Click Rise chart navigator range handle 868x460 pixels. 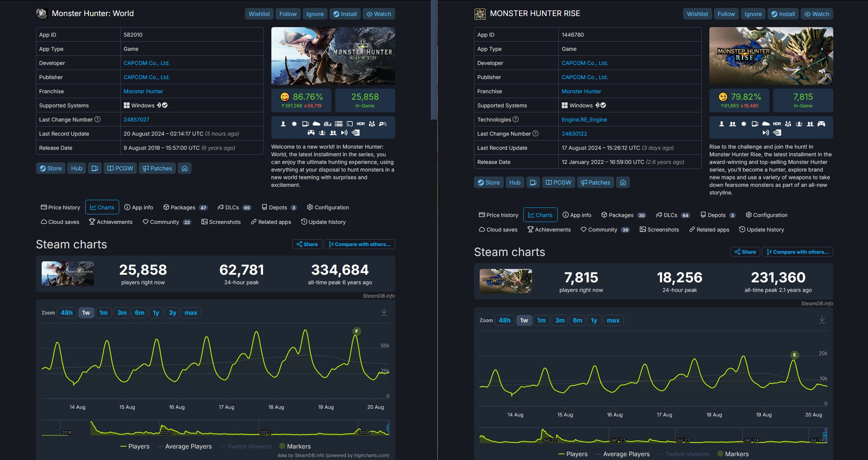(x=825, y=436)
